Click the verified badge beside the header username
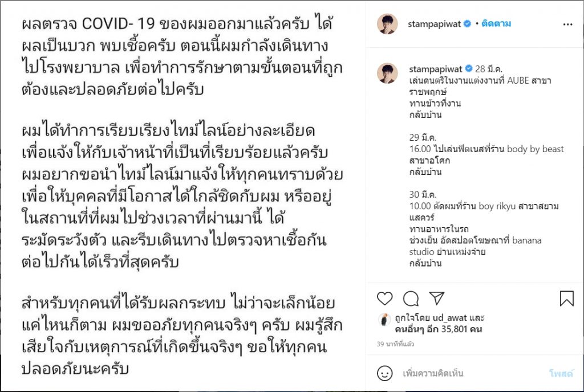This screenshot has width=584, height=392. [467, 24]
